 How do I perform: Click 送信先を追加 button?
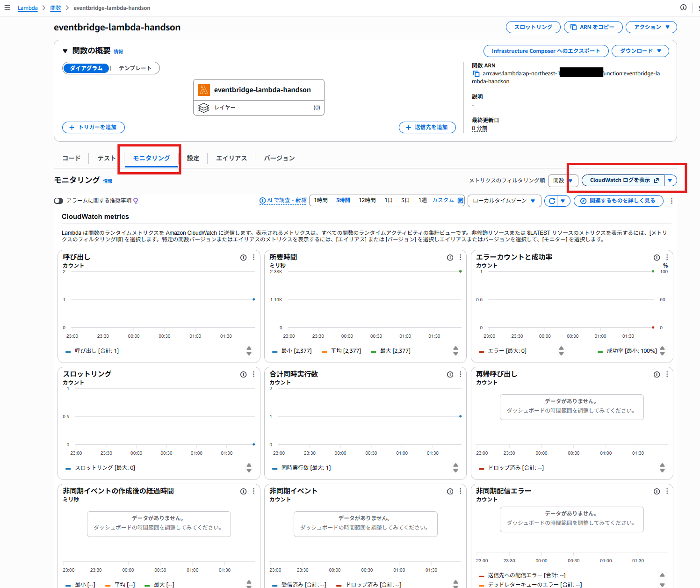(x=427, y=127)
